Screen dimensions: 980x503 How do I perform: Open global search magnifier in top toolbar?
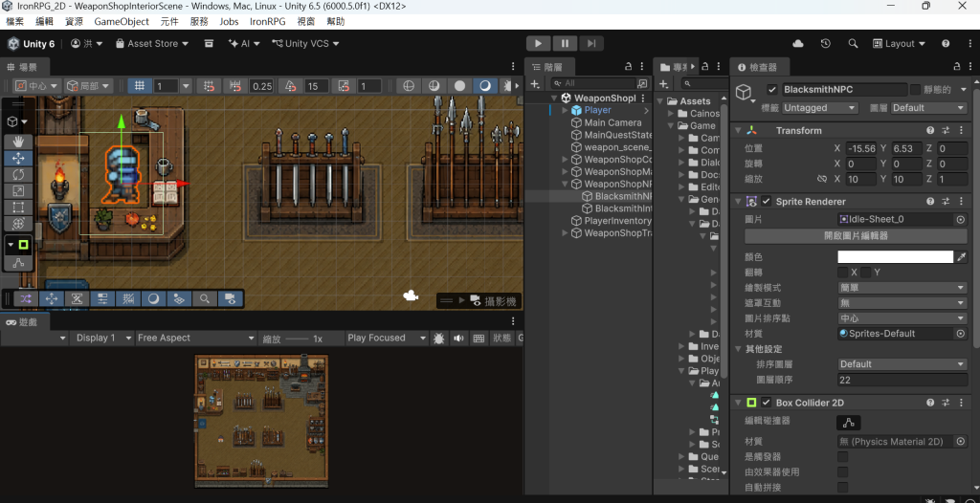coord(853,44)
